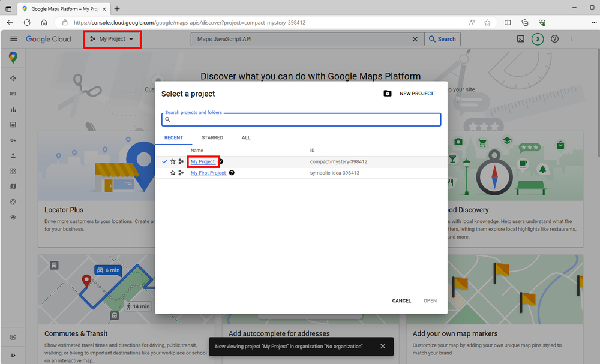Open the Solutions grid sidebar icon
600x364 pixels.
click(x=13, y=171)
